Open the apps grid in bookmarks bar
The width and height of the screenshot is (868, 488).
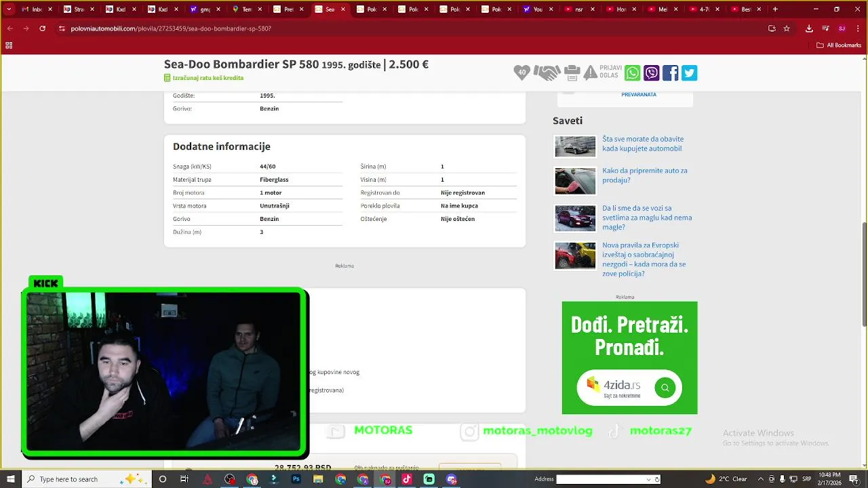pos(9,45)
